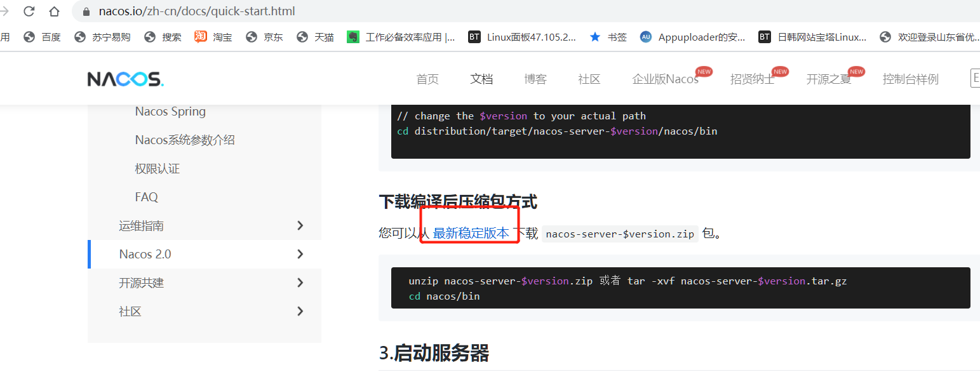Viewport: 980px width, 379px height.
Task: Open the Appuploader bookmark
Action: (x=693, y=37)
